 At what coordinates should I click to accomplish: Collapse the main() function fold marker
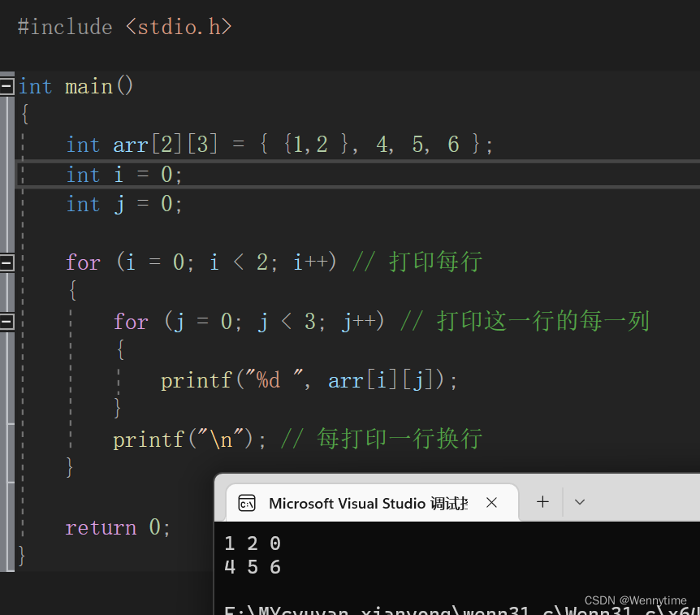(6, 86)
